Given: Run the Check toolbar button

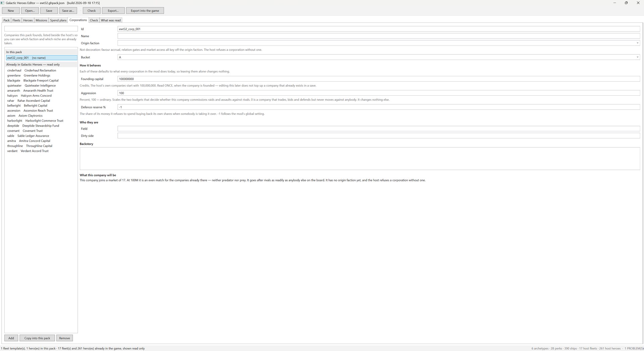Looking at the screenshot, I should (x=92, y=11).
